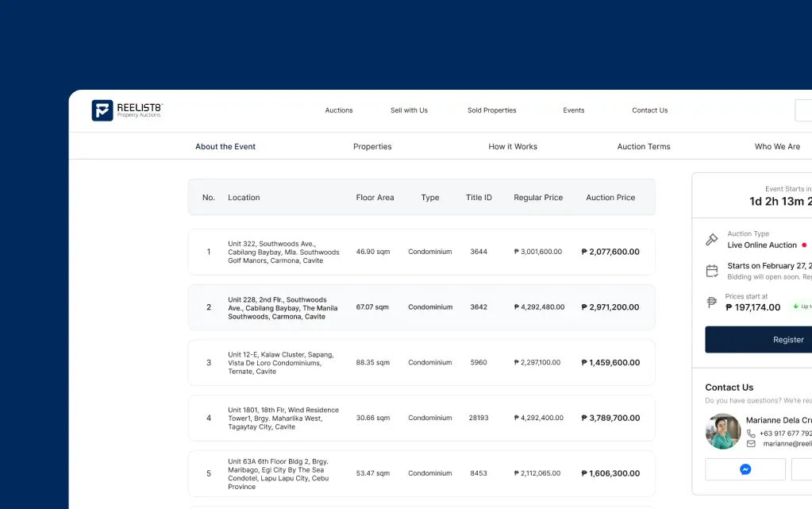Click the phone icon under Marianne Dela Cruz

pos(751,434)
